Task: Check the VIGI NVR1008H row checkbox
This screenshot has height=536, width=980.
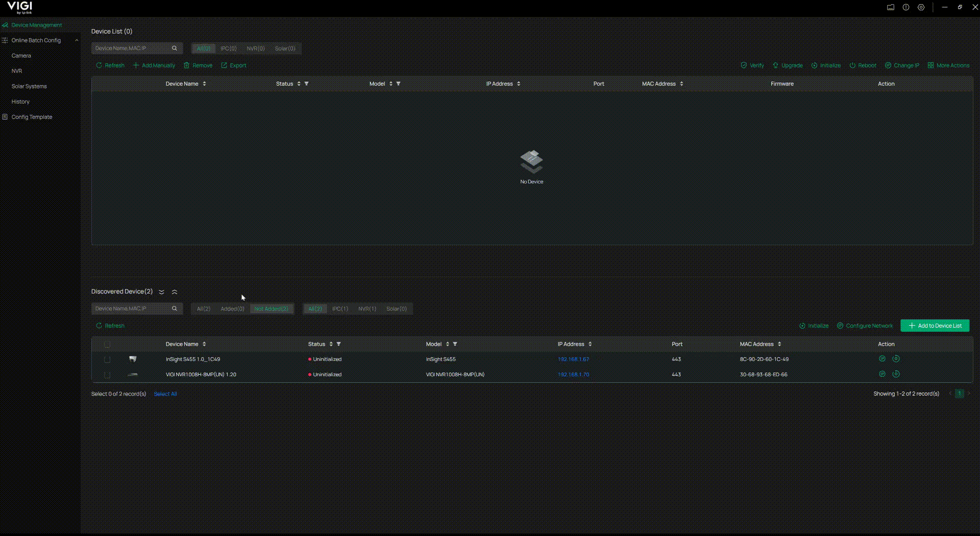Action: point(107,375)
